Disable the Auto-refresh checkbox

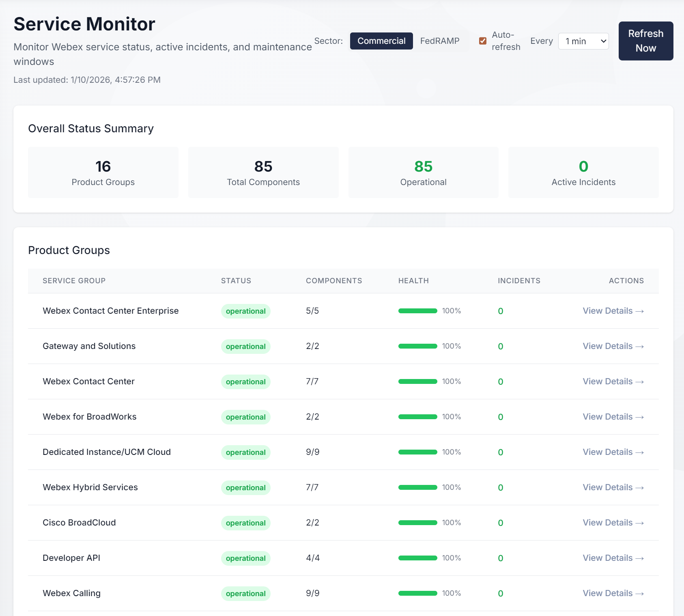pos(482,41)
